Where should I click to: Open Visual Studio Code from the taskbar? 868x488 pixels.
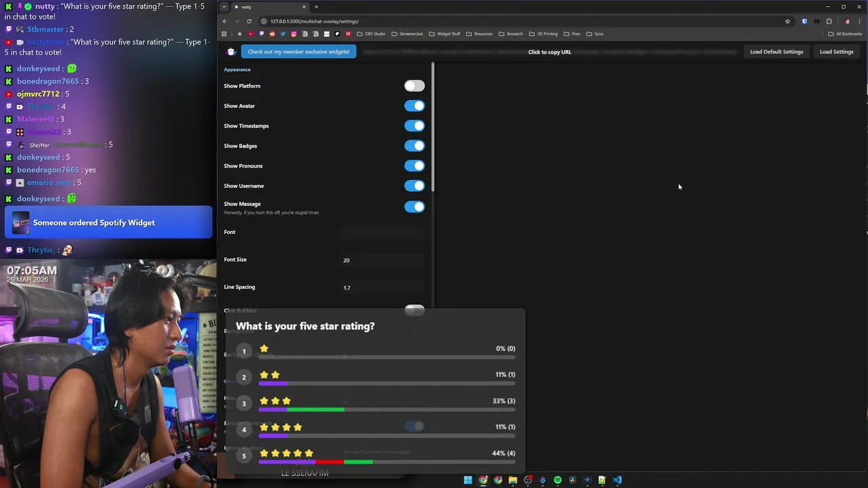(x=617, y=480)
